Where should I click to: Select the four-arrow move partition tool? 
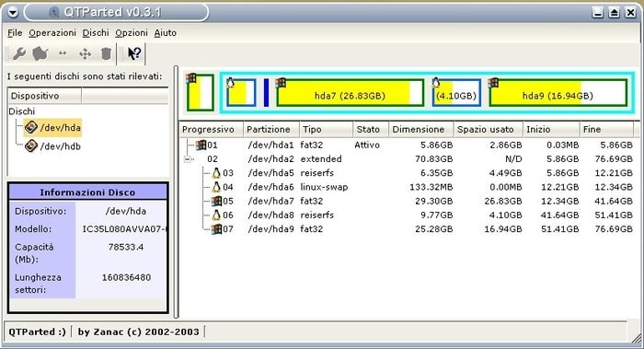pyautogui.click(x=85, y=53)
